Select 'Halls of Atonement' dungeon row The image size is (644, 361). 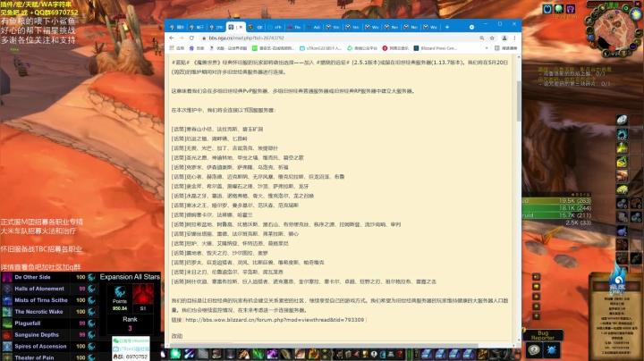49,289
